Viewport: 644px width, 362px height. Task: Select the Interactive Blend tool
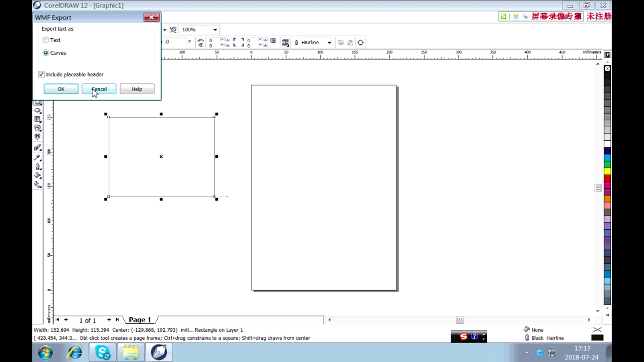[x=38, y=147]
